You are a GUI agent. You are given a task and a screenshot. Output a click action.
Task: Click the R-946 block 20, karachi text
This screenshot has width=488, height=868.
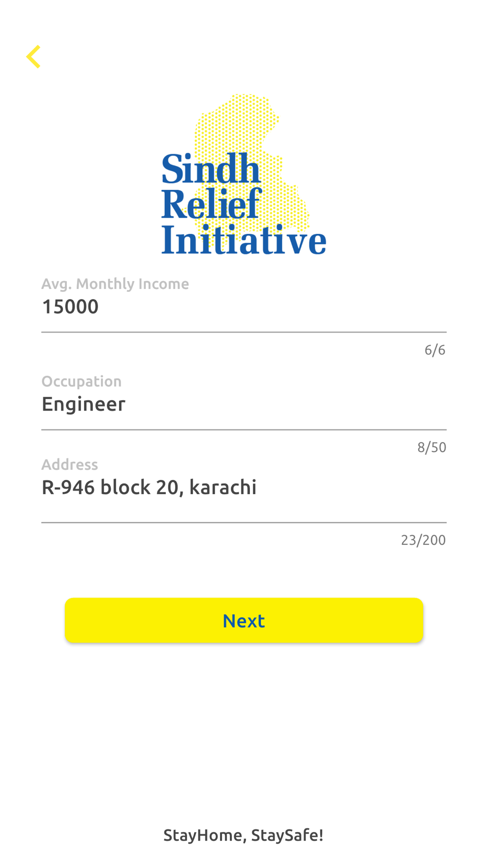[x=149, y=487]
